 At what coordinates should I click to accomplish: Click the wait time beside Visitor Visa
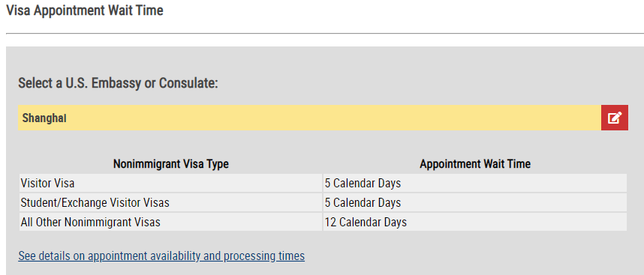(x=475, y=183)
